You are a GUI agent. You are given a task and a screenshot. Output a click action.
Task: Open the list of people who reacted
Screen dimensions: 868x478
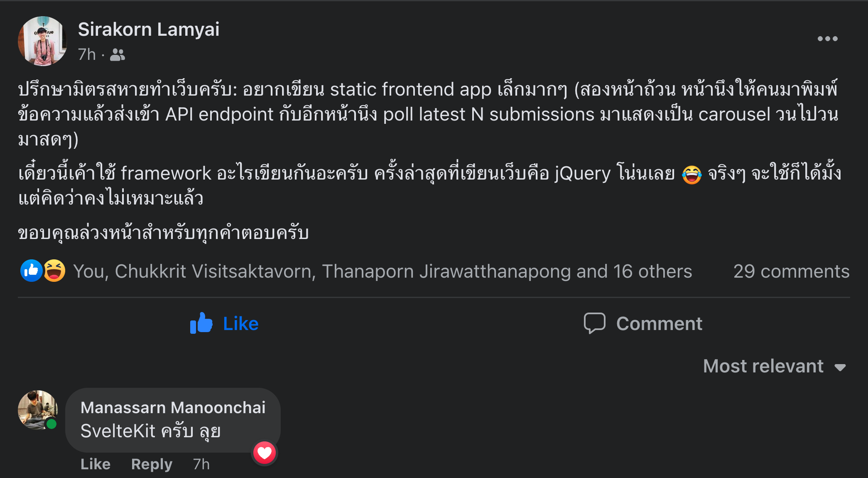[383, 271]
